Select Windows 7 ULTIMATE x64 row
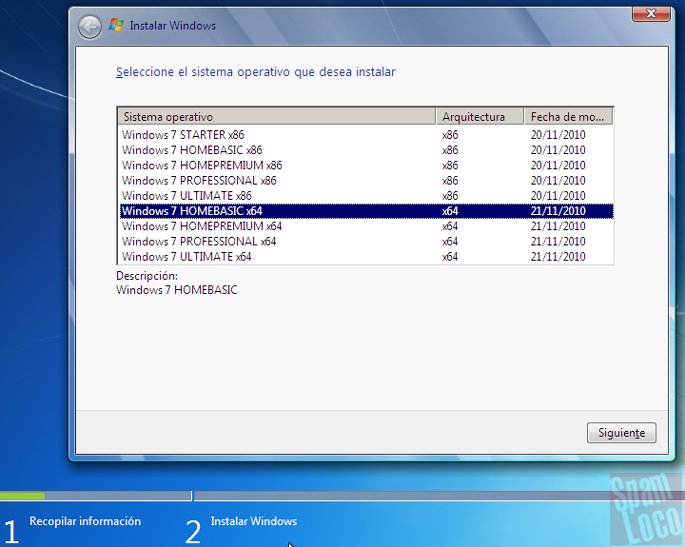 [x=366, y=256]
